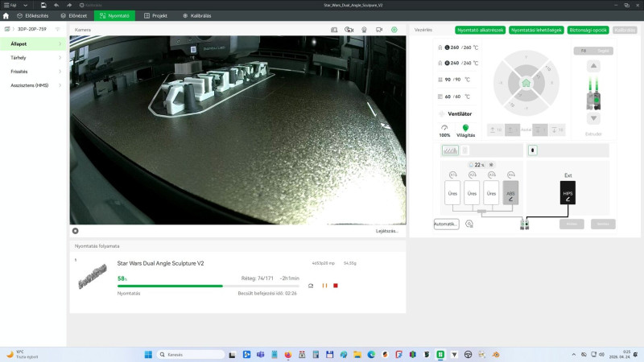The image size is (644, 362).
Task: Toggle video recording icon in camera header
Action: 379,30
